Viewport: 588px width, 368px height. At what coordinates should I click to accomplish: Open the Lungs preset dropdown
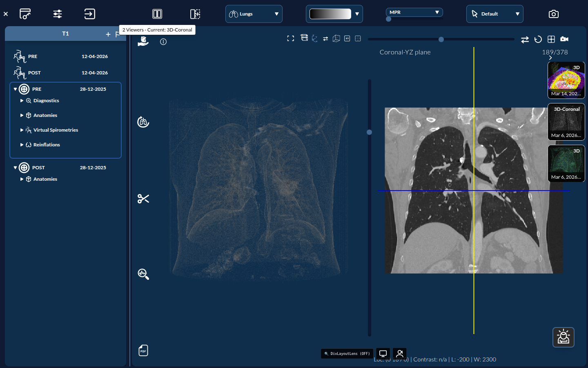tap(254, 14)
